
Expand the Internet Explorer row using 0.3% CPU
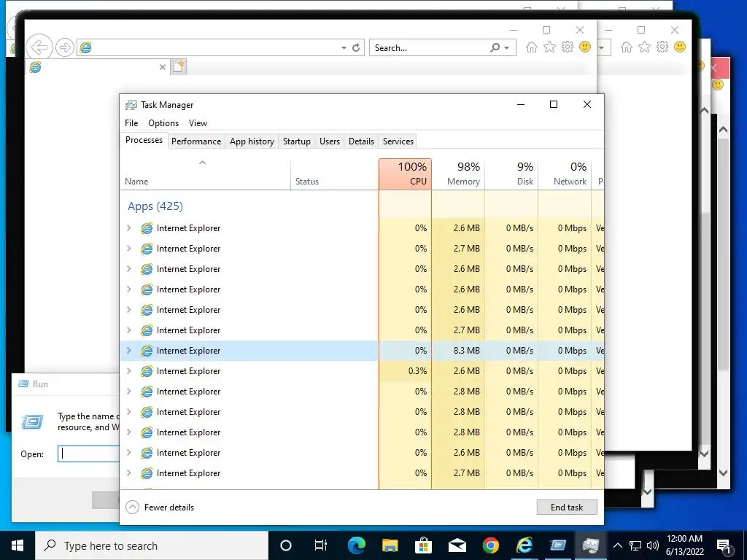pos(128,371)
